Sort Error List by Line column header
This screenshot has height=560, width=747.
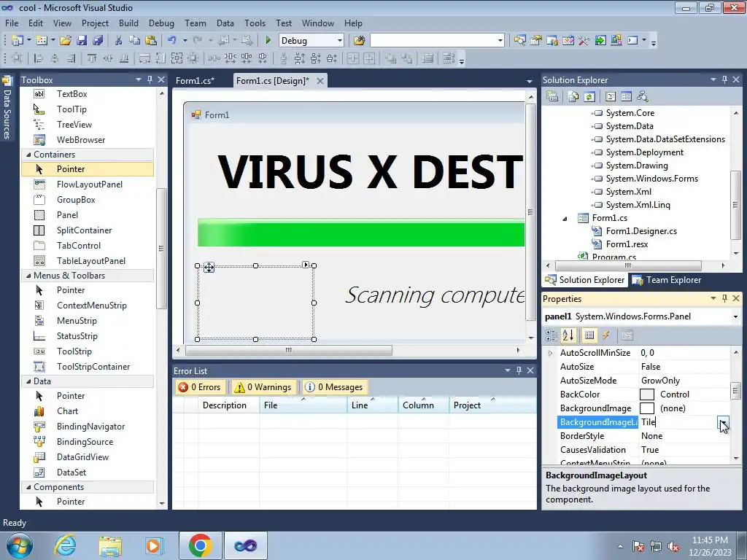tap(373, 405)
